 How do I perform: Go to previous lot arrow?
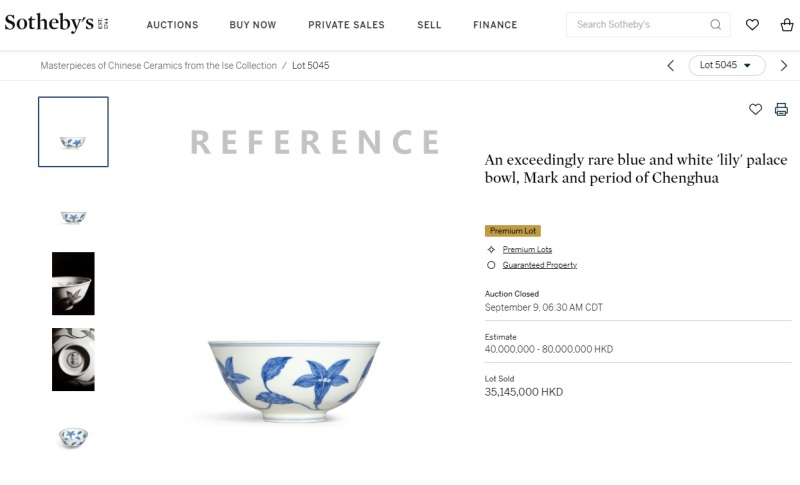[670, 66]
